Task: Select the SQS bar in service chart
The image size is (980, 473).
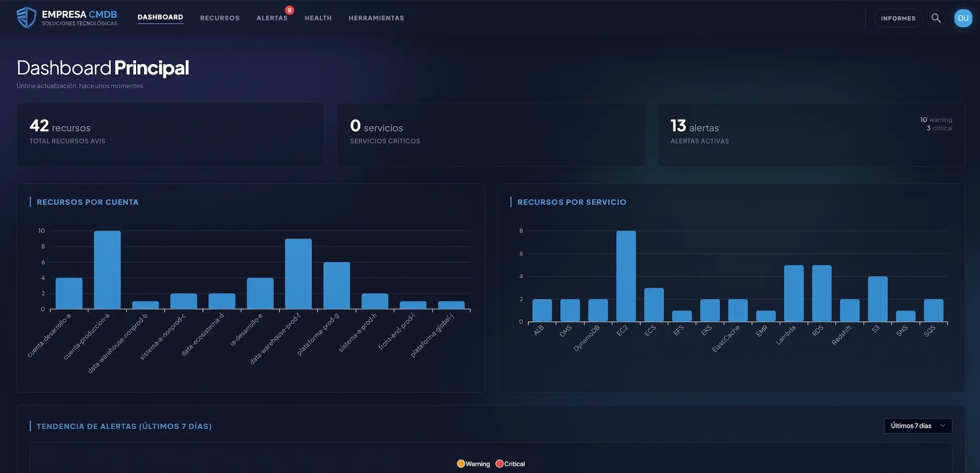Action: pyautogui.click(x=934, y=311)
